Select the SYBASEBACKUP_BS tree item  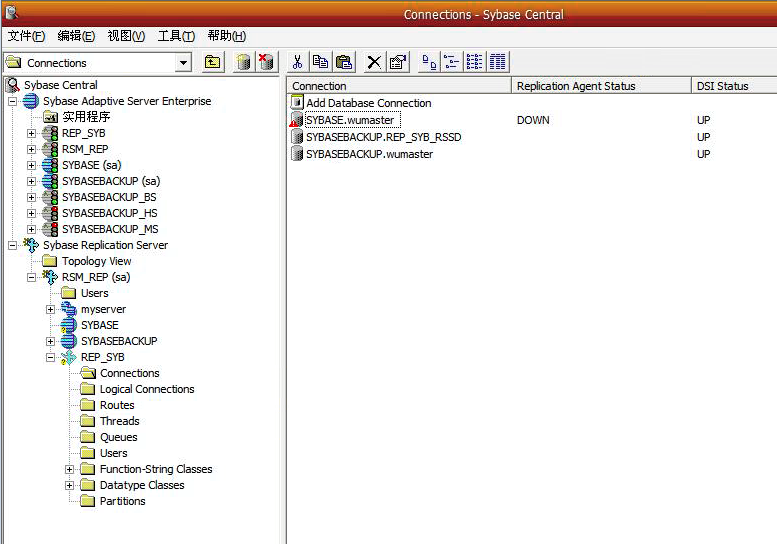click(x=109, y=197)
